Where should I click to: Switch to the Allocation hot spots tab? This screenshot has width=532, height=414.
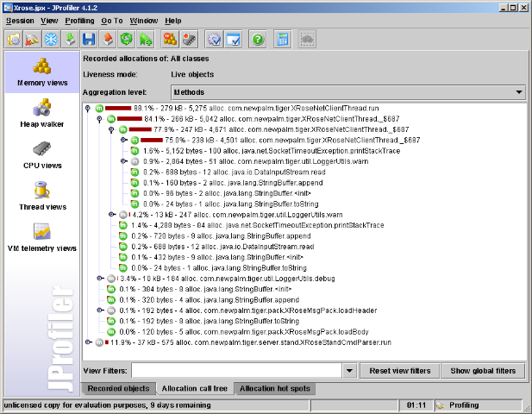pyautogui.click(x=275, y=388)
